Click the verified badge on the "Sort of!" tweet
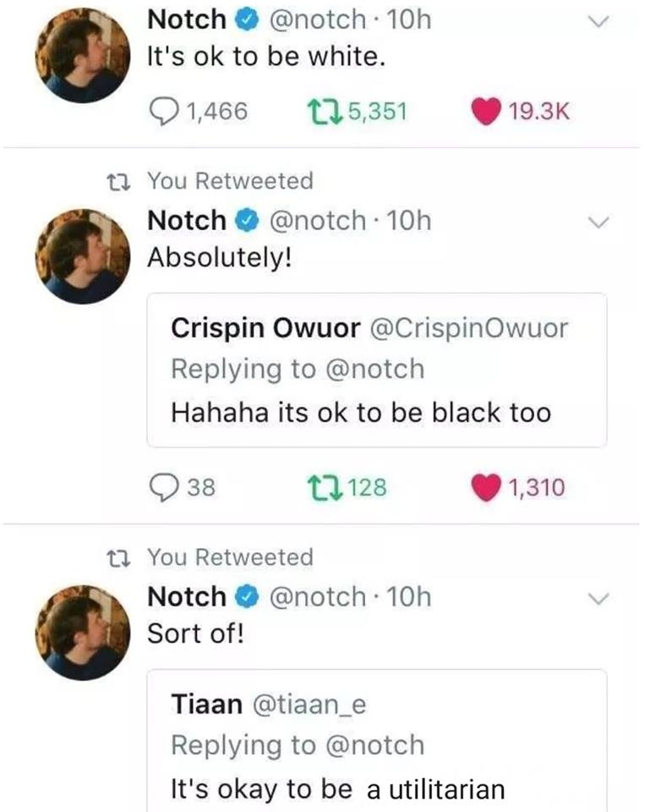Screen dimensions: 650x812 245,596
